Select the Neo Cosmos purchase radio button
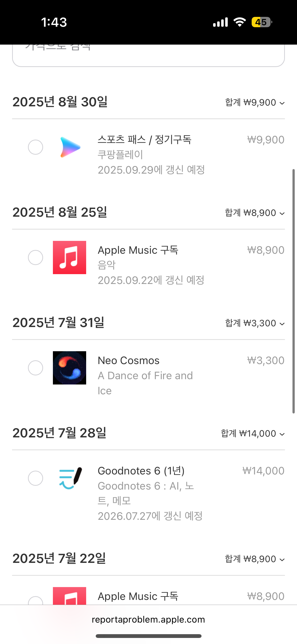 pyautogui.click(x=36, y=368)
